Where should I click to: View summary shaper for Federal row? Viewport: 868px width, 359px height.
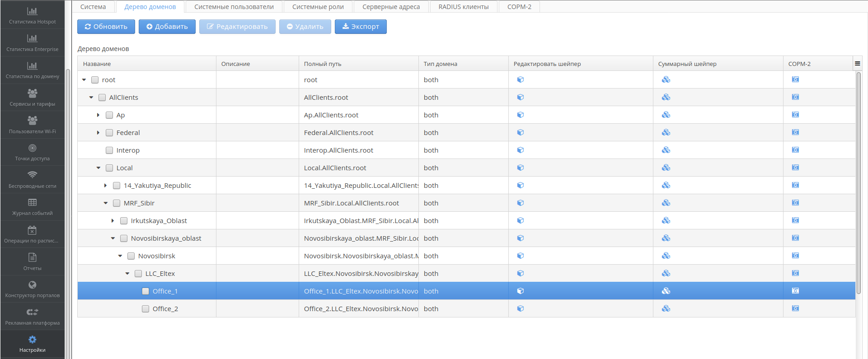pyautogui.click(x=666, y=132)
